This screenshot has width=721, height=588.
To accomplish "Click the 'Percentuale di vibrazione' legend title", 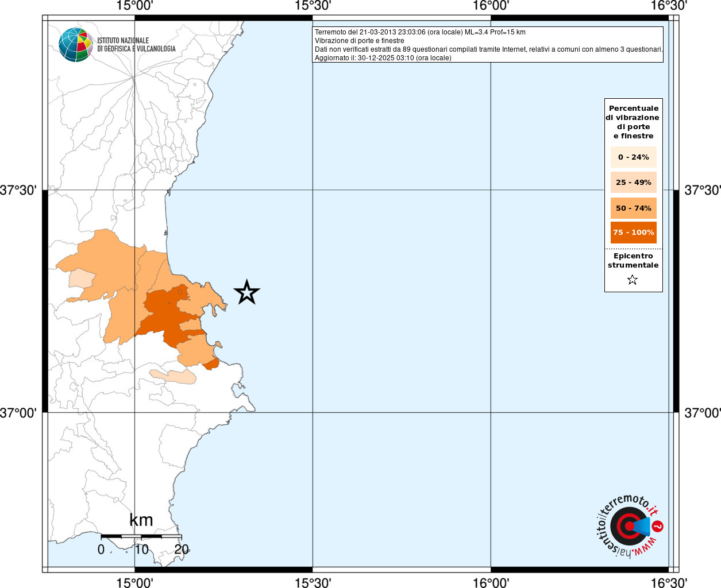I will click(x=633, y=122).
